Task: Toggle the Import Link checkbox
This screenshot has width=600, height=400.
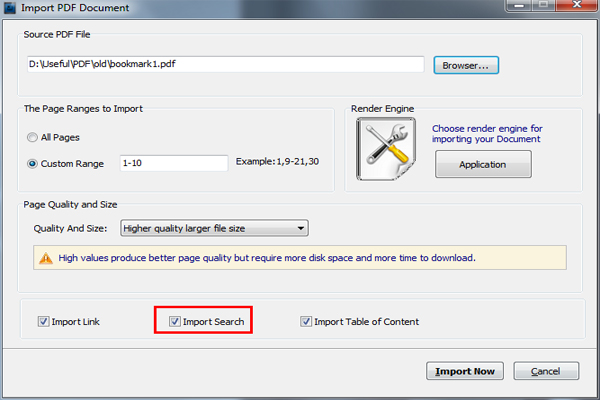Action: click(x=43, y=322)
